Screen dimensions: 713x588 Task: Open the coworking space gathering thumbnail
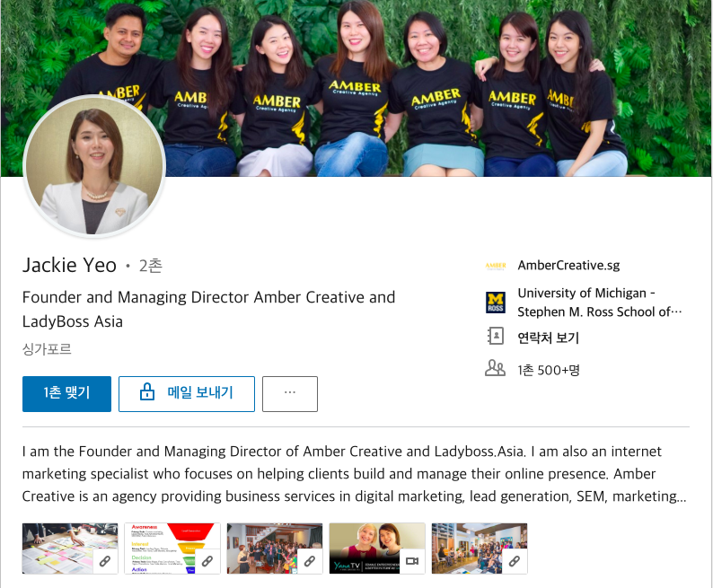(x=480, y=549)
